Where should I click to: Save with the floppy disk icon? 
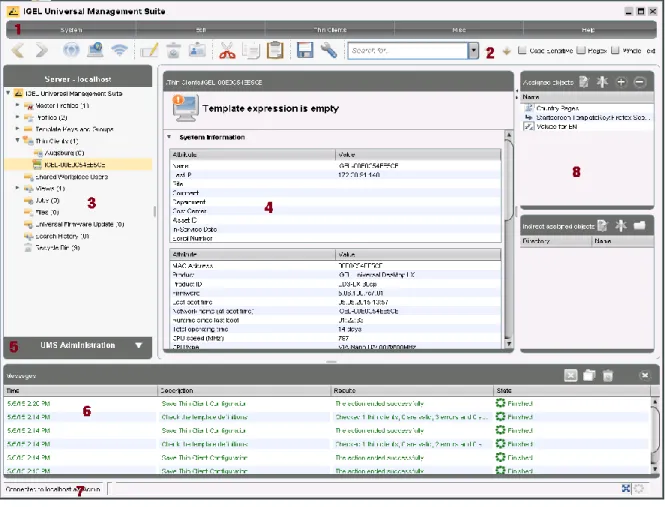point(305,50)
